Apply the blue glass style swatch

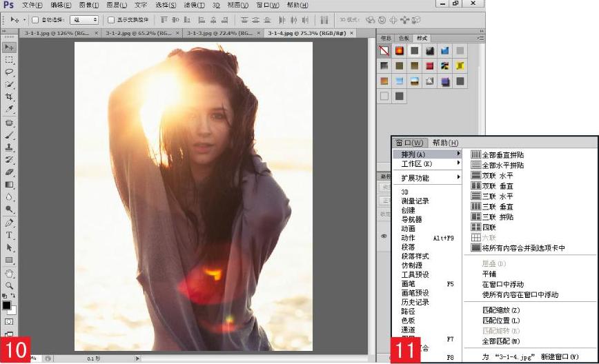click(444, 50)
